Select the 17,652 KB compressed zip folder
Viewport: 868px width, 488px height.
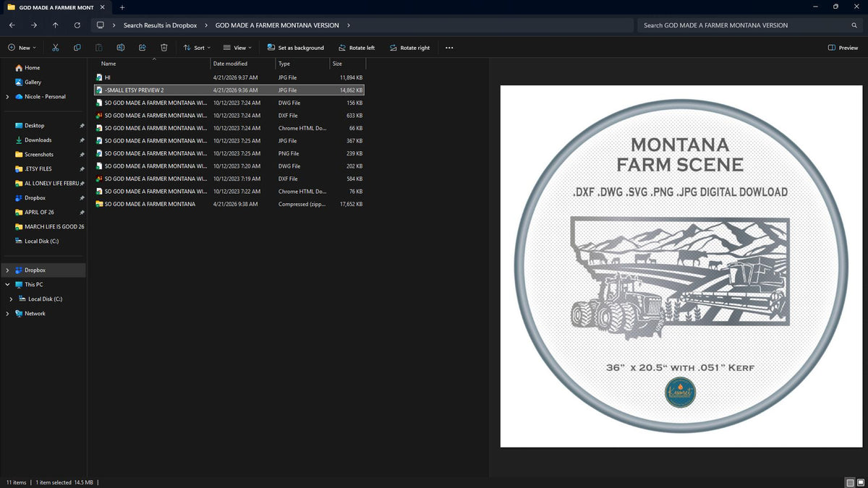(x=229, y=204)
